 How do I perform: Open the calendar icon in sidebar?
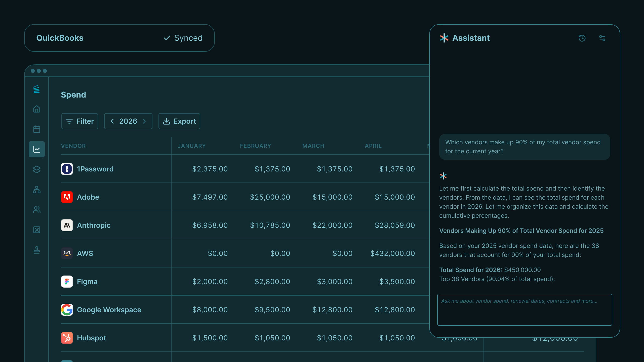click(37, 129)
